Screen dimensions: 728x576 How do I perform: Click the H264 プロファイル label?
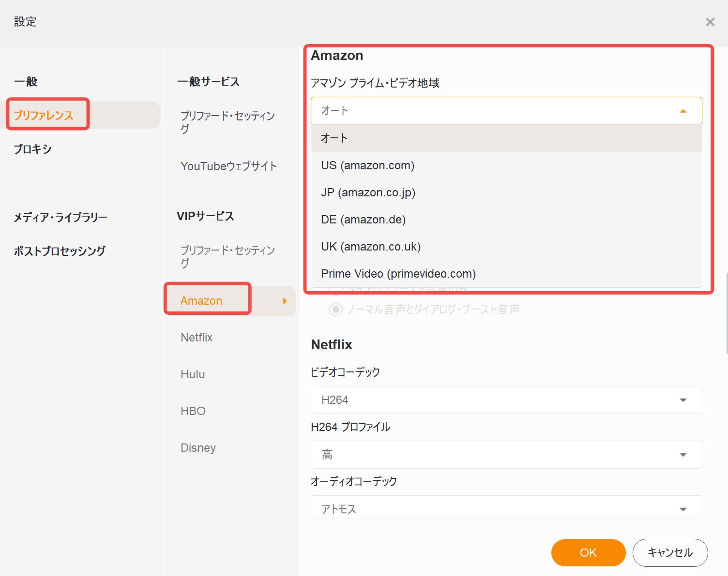pos(350,427)
